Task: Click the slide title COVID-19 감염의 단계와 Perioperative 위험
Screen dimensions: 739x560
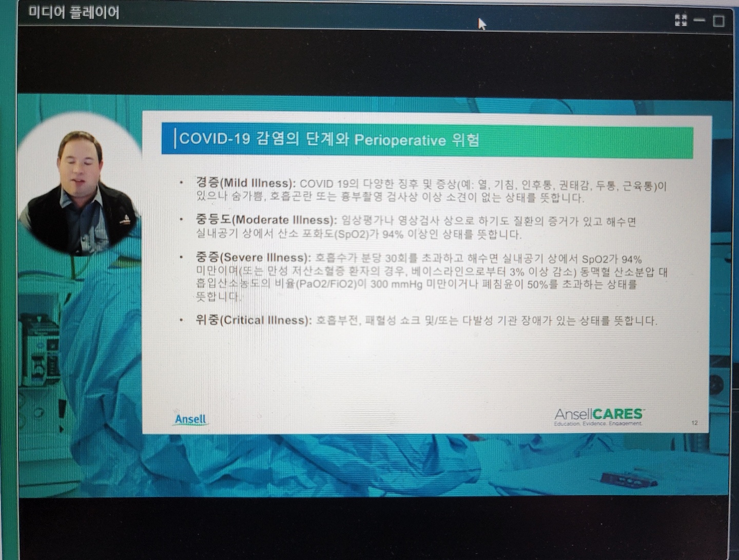Action: click(329, 139)
